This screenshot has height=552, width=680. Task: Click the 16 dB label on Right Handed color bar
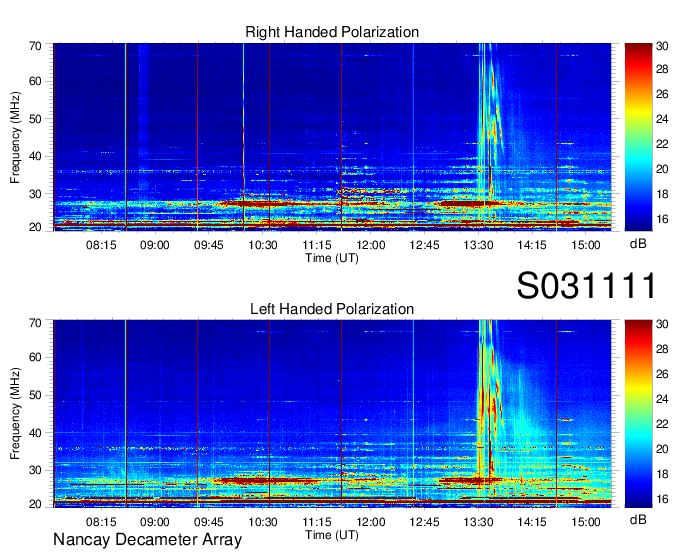point(662,219)
